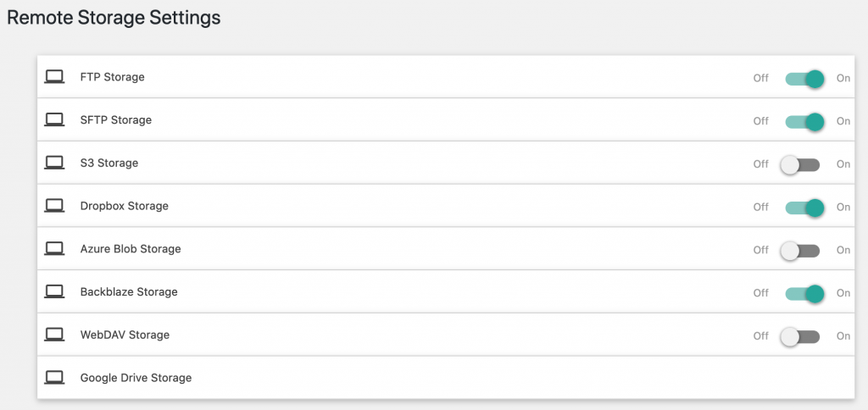Viewport: 868px width, 410px height.
Task: Click the laptop icon beside S3 Storage
Action: click(54, 163)
